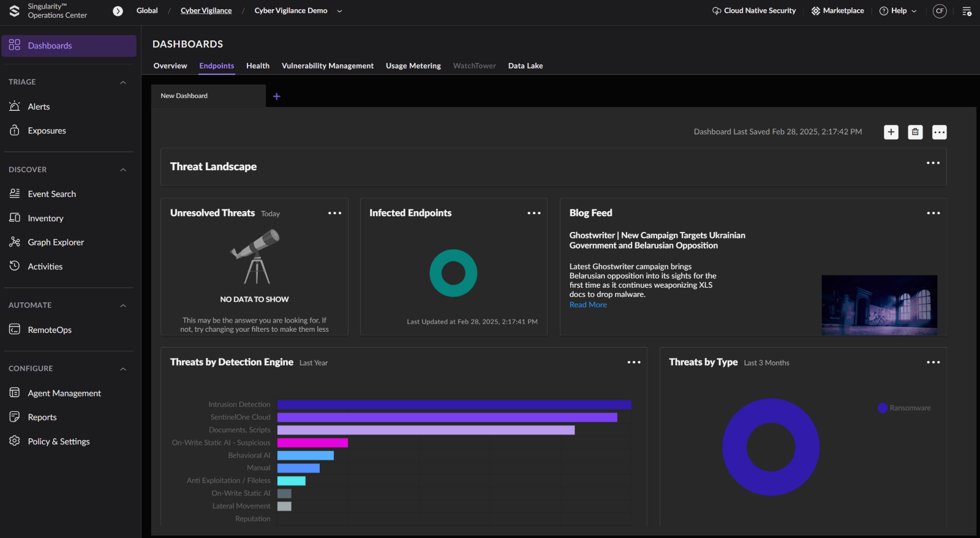Open Dashboards in the sidebar
980x538 pixels.
pyautogui.click(x=69, y=46)
